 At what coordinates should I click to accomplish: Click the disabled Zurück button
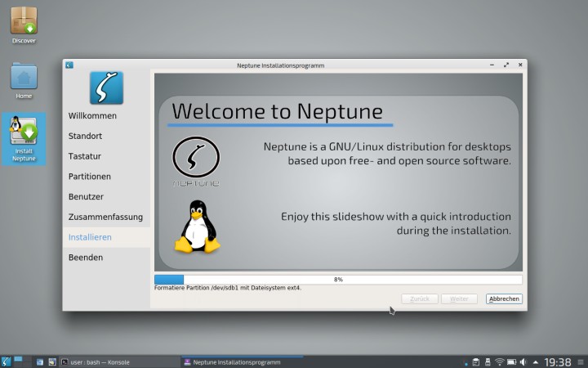pyautogui.click(x=420, y=299)
